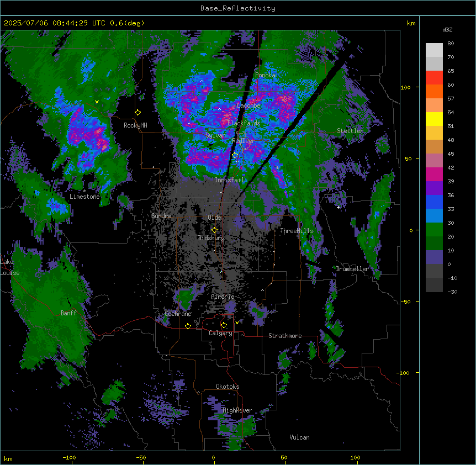Click the Limestone label
The height and width of the screenshot is (465, 476).
click(x=84, y=197)
